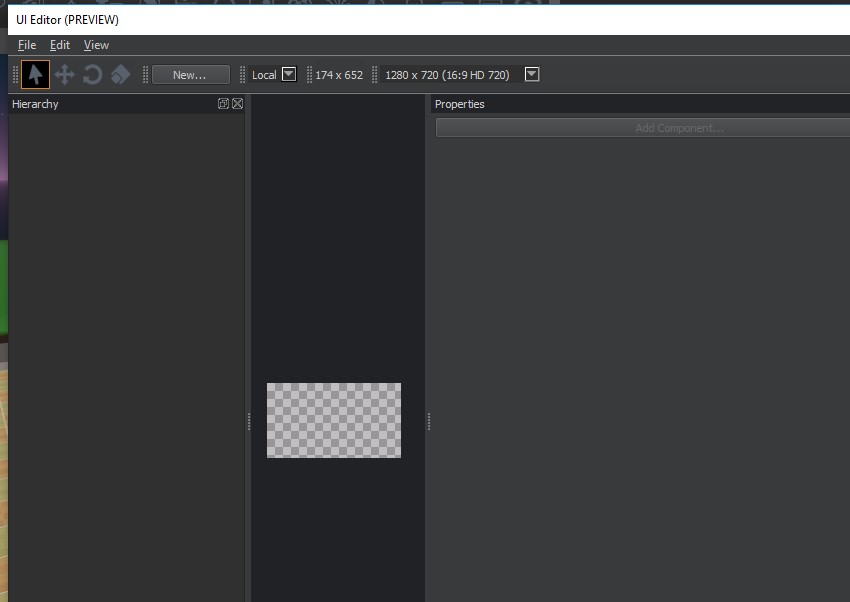Open the Edit menu
The height and width of the screenshot is (602, 850).
click(59, 45)
